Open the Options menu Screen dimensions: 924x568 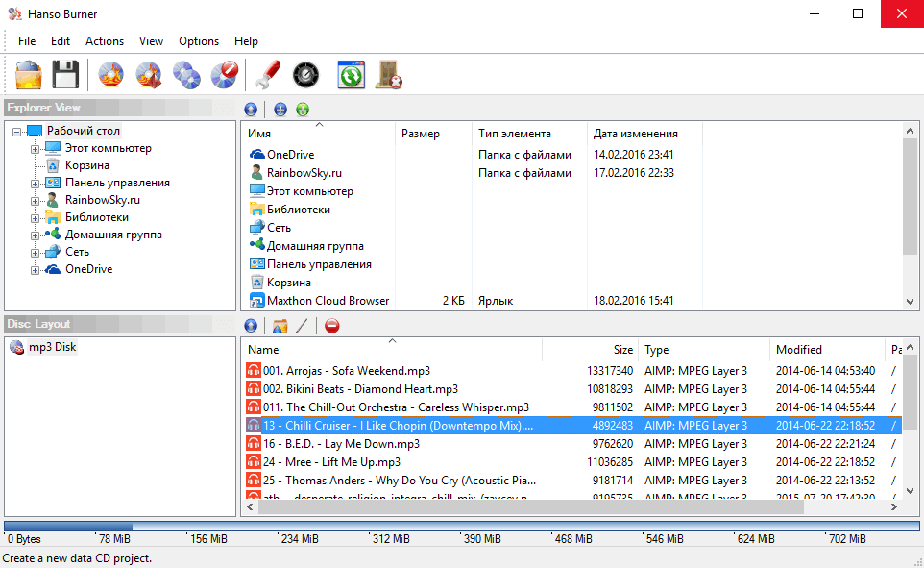click(199, 40)
